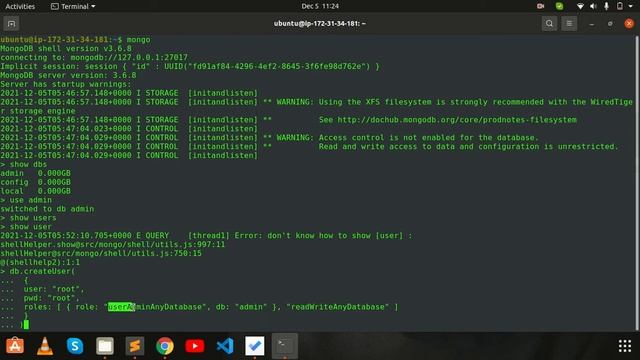Viewport: 640px width, 360px height.
Task: Click the "show dbs" command line
Action: tap(24, 164)
